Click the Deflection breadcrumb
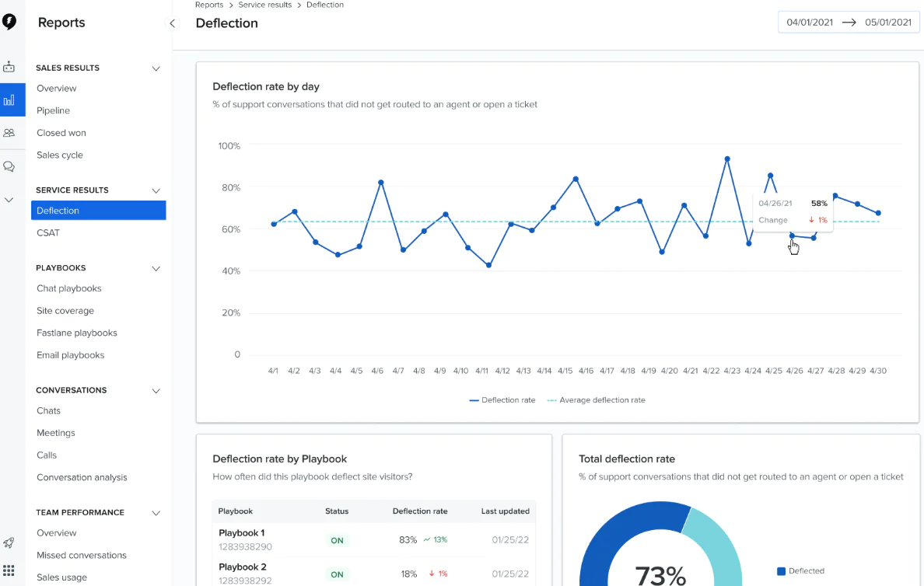 click(324, 5)
